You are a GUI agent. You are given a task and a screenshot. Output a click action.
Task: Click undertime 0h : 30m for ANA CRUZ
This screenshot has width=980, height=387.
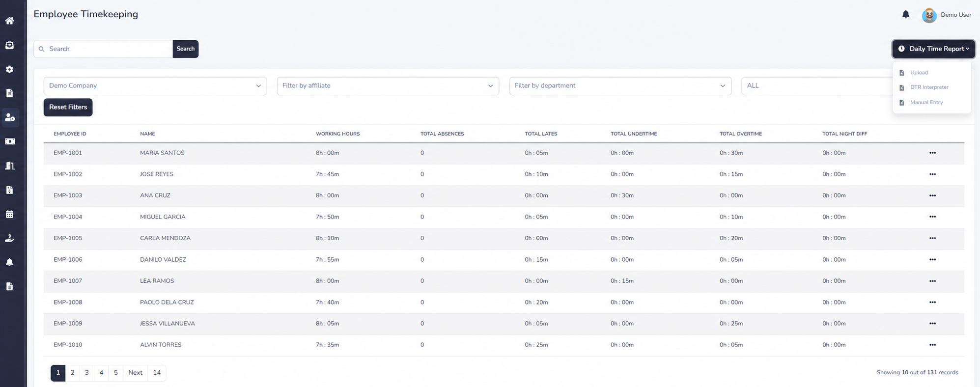(622, 195)
